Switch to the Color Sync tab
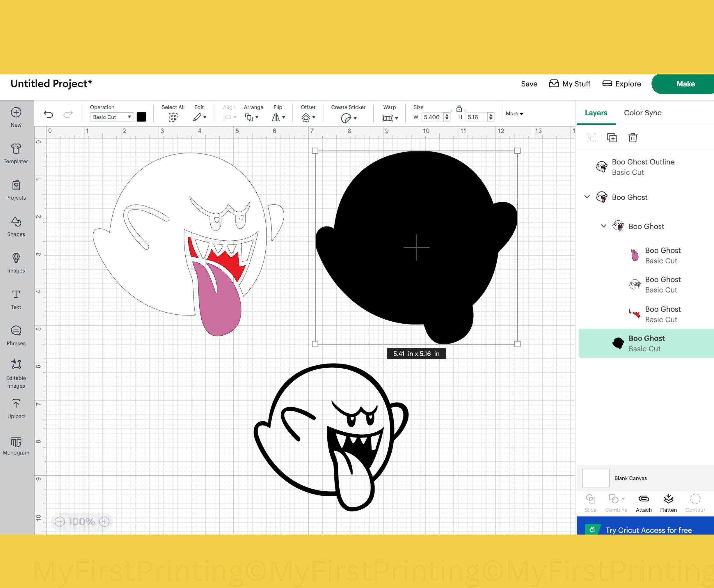Image resolution: width=714 pixels, height=588 pixels. click(x=642, y=112)
